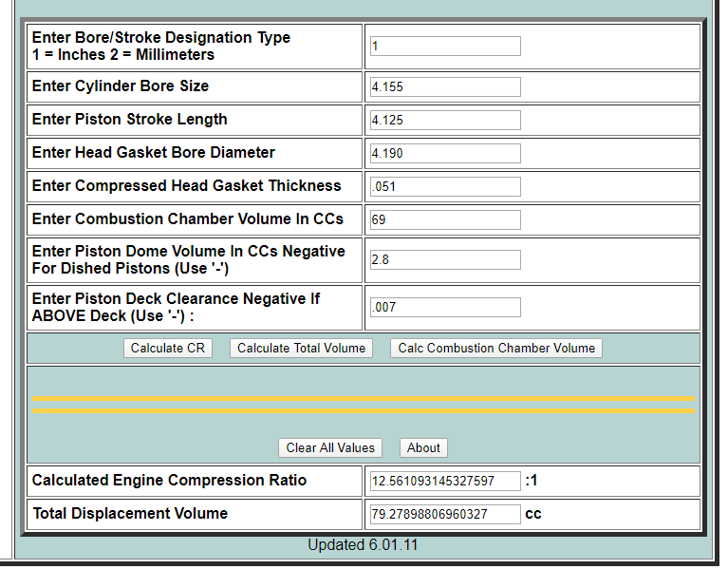
Task: Click the Bore/Stroke Designation Type input field
Action: coord(444,47)
